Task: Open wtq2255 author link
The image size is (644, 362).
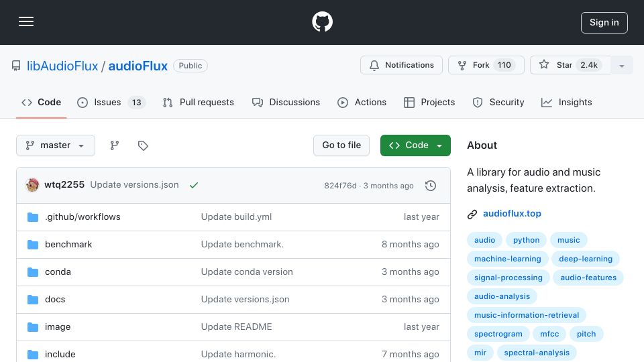Action: point(64,185)
